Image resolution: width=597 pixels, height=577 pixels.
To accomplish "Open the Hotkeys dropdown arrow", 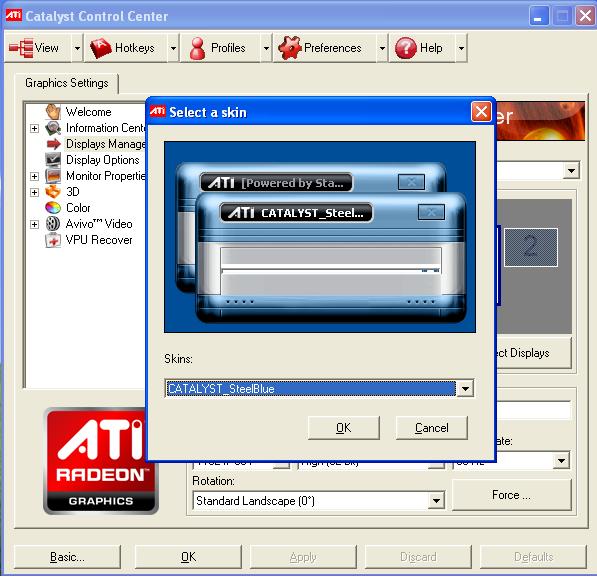I will pos(173,48).
